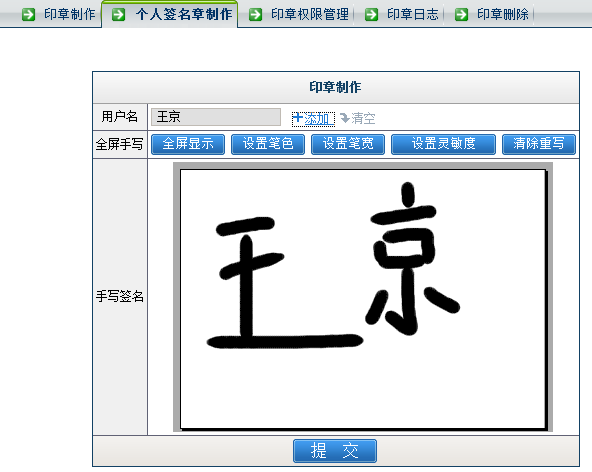Select the 个人签名章制作 tab
Screen dimensions: 592x472
pos(184,14)
